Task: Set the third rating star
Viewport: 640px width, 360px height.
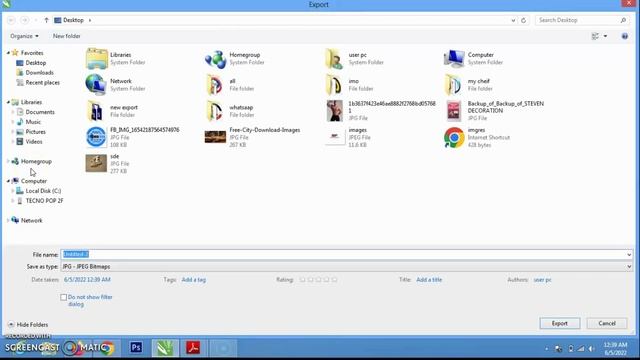Action: 318,280
